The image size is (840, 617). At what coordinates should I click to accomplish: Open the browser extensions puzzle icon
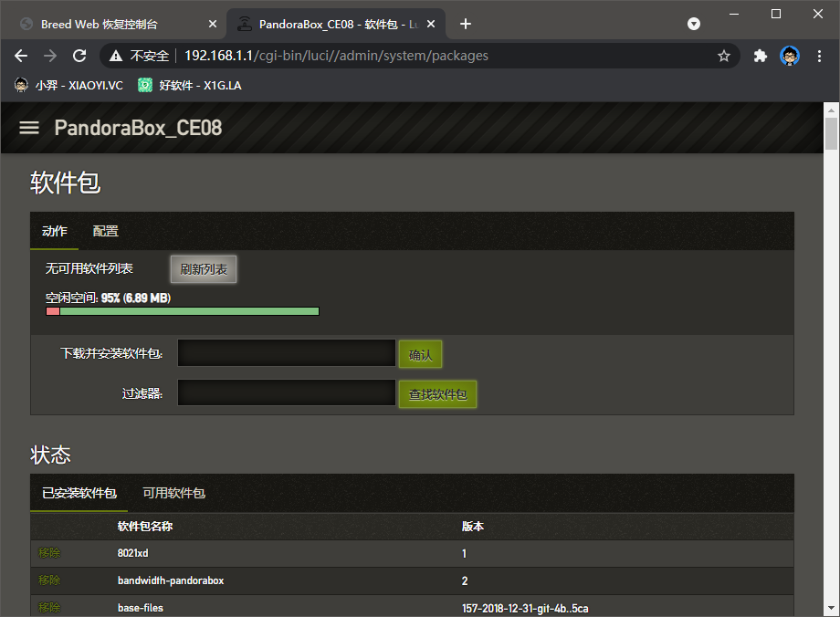[x=761, y=56]
